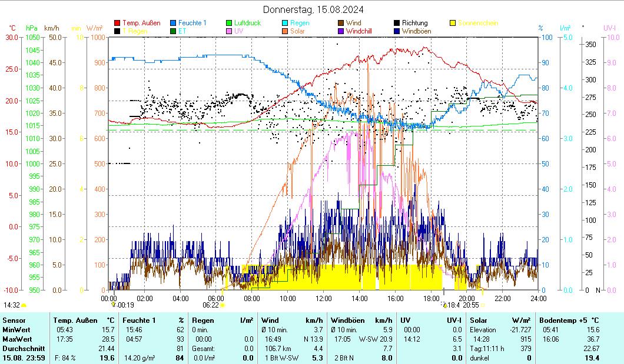The height and width of the screenshot is (364, 624).
Task: Click the 'F: 84 %' value
Action: tap(65, 358)
